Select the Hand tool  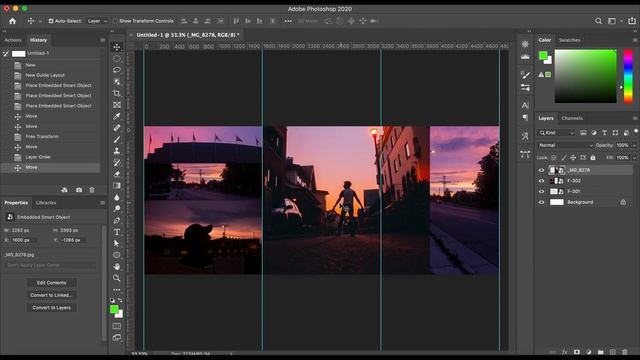click(117, 267)
